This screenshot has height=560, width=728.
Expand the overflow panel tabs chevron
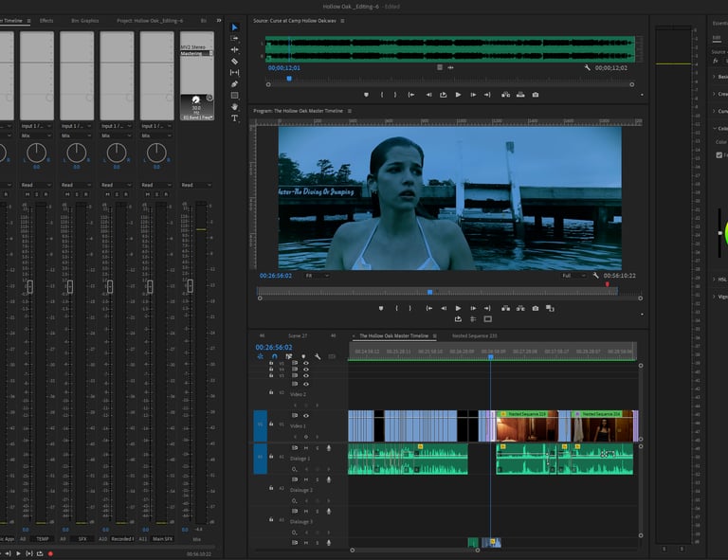point(218,20)
